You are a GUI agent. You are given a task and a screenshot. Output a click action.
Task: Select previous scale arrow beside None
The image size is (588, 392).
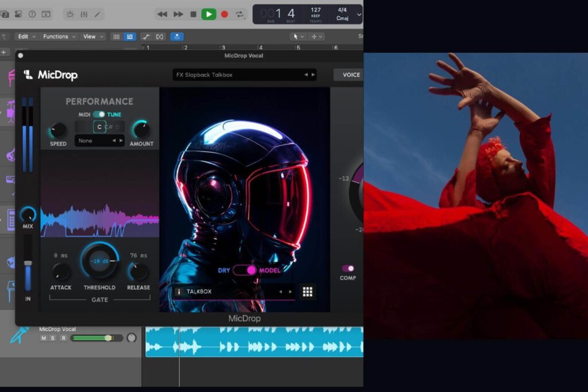tap(114, 141)
